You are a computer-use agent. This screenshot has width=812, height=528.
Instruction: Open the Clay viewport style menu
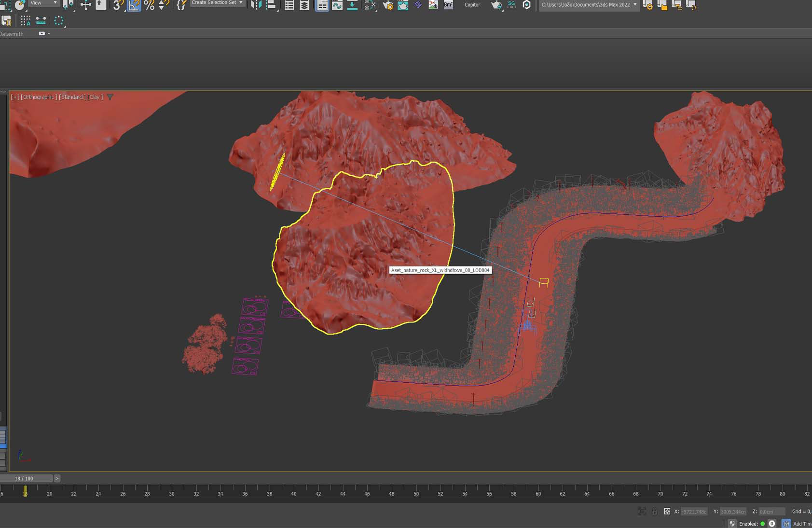[x=95, y=97]
